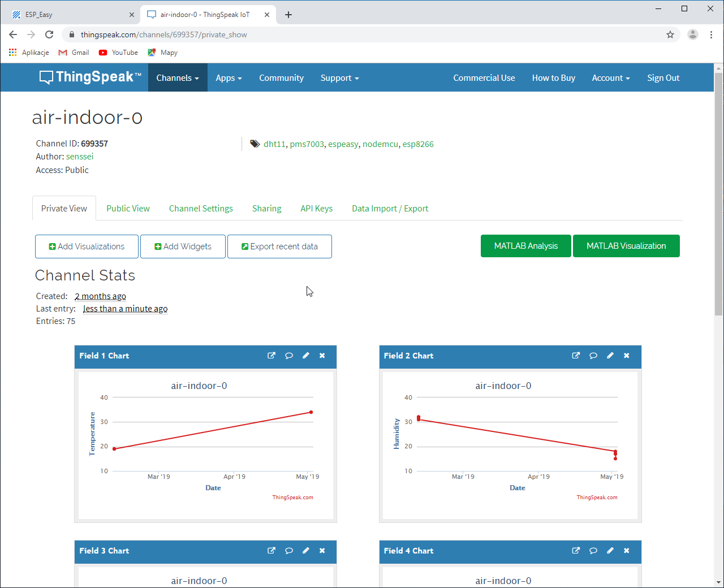Bookmark this page with star icon

click(670, 34)
